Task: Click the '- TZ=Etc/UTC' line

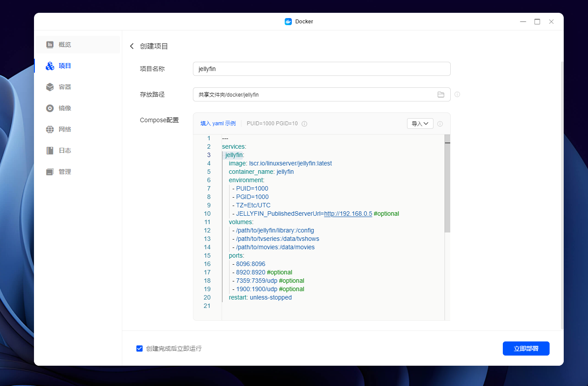Action: coord(251,205)
